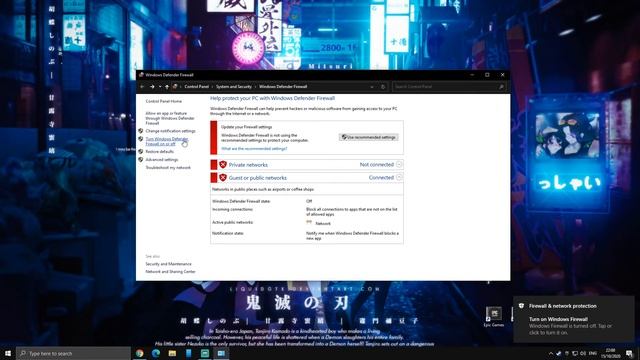Open Advanced settings link
Image resolution: width=640 pixels, height=360 pixels.
click(x=162, y=160)
